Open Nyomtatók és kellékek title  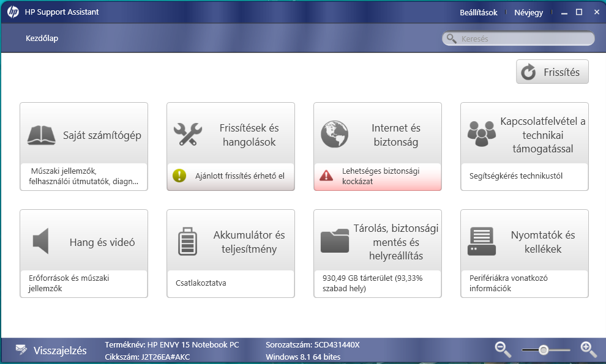(543, 242)
